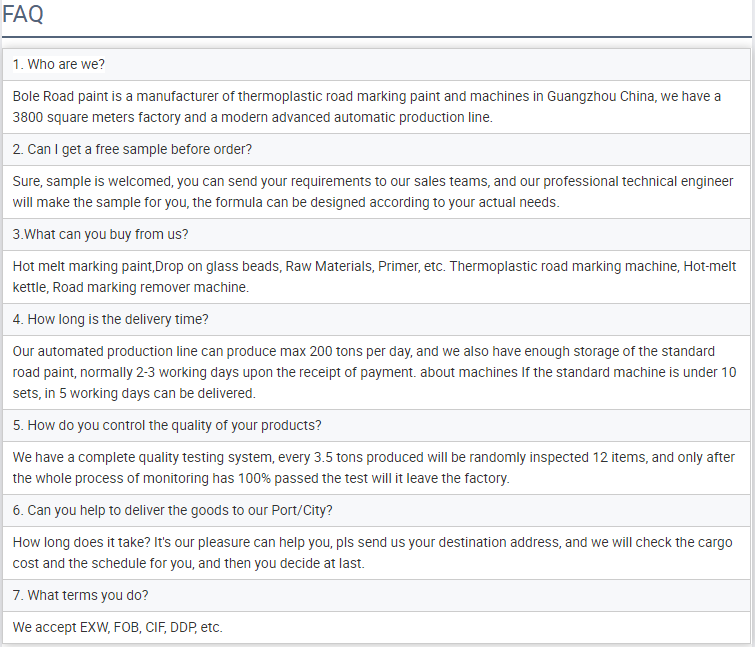Viewport: 755px width, 647px height.
Task: Click the 'formula can be designed' line
Action: [286, 202]
